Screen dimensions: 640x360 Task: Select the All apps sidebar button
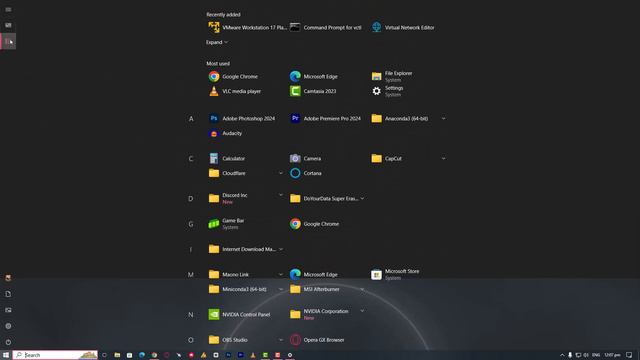[8, 41]
